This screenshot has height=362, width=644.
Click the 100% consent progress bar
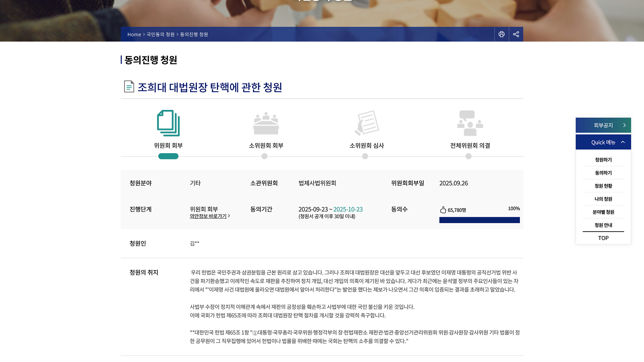[479, 220]
